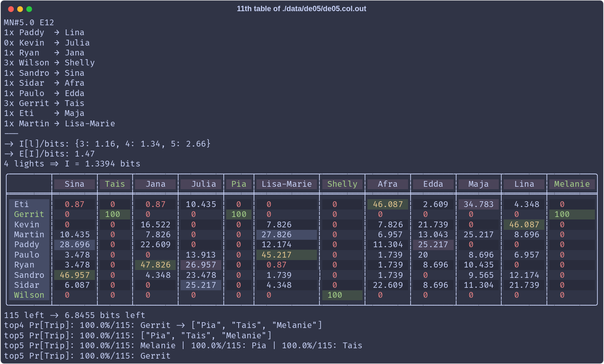Click the 'E[I]/bits: 1.47' line
The image size is (604, 364).
(x=49, y=154)
